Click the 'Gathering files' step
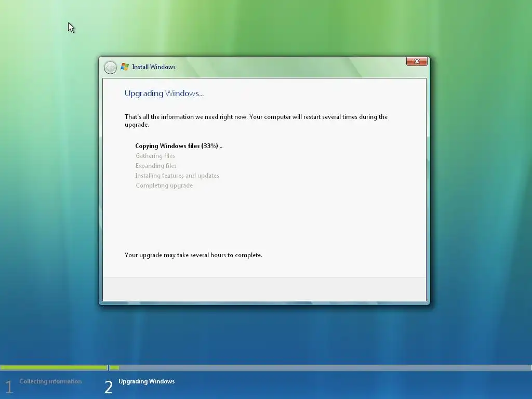The height and width of the screenshot is (399, 532). [155, 156]
